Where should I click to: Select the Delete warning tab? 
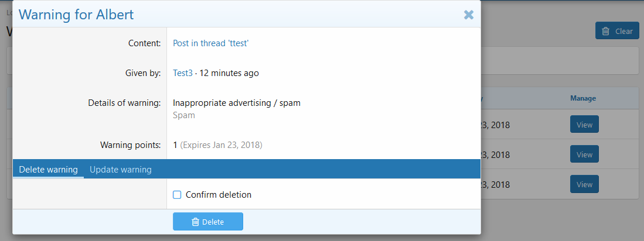coord(49,169)
